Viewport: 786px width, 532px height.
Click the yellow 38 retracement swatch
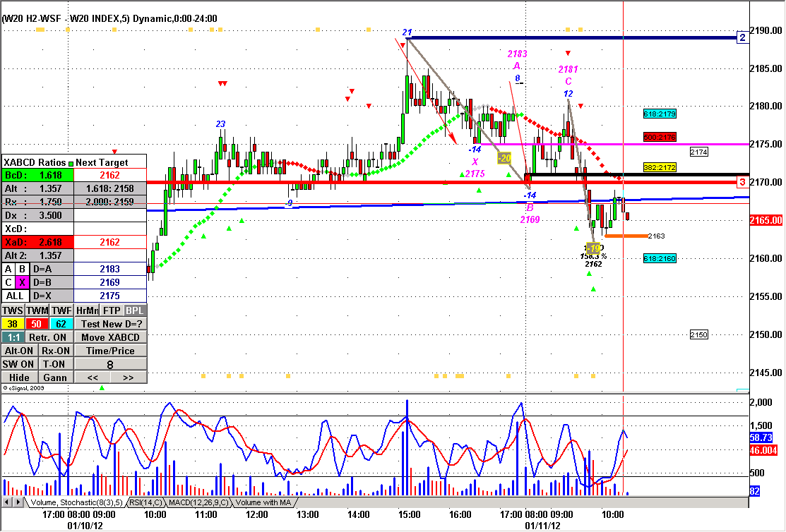(x=13, y=324)
